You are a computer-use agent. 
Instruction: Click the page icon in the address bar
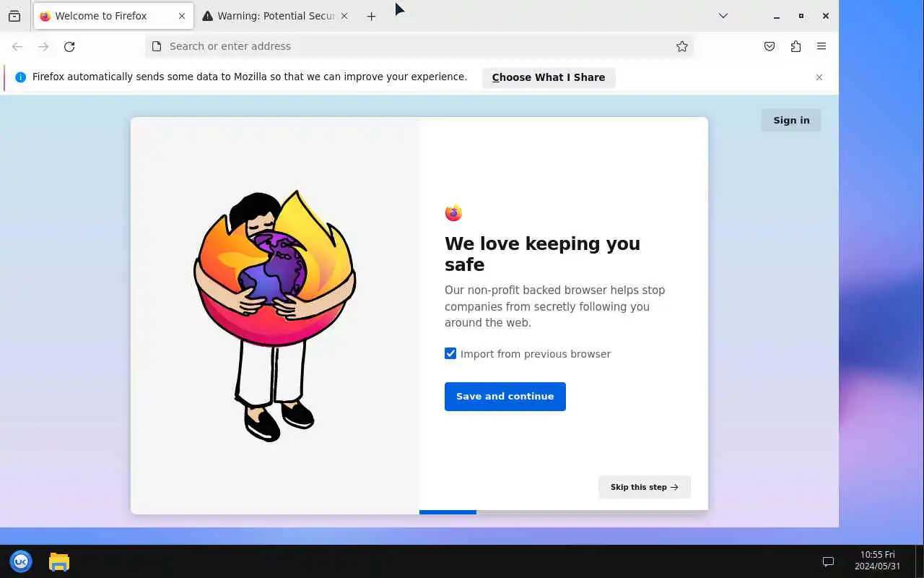point(157,46)
